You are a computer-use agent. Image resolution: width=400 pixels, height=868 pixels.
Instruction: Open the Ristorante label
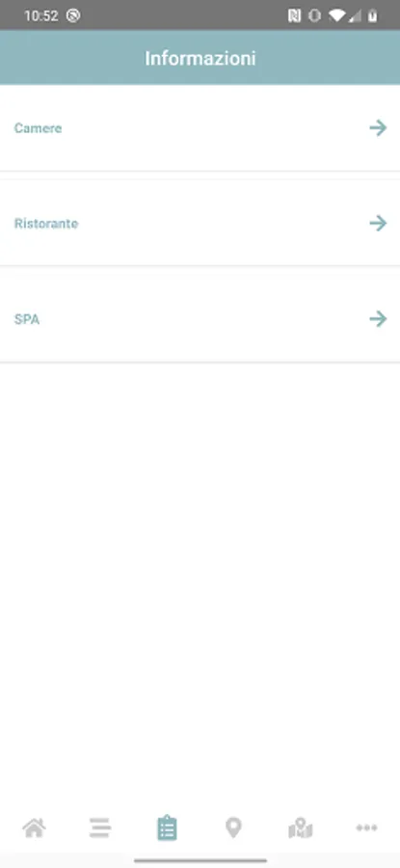[46, 224]
